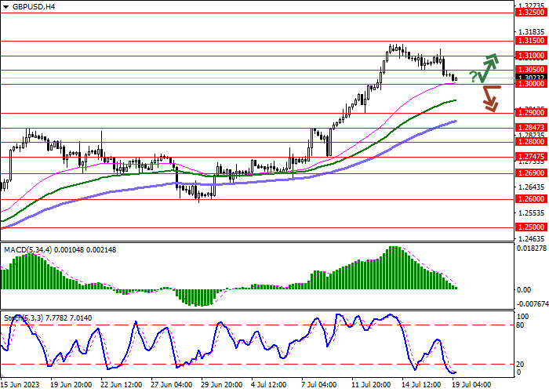This screenshot has height=392, width=549.
Task: Click the 19 Jun 20:00 time label
Action: 71,385
